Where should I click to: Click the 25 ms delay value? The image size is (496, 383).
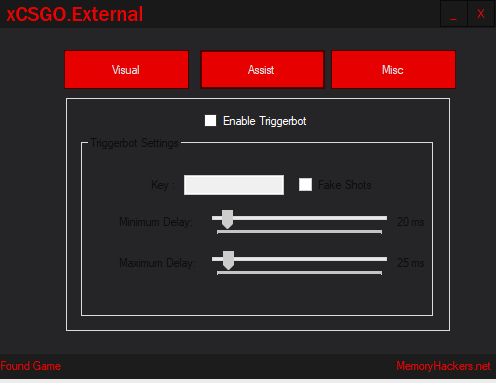click(x=411, y=263)
